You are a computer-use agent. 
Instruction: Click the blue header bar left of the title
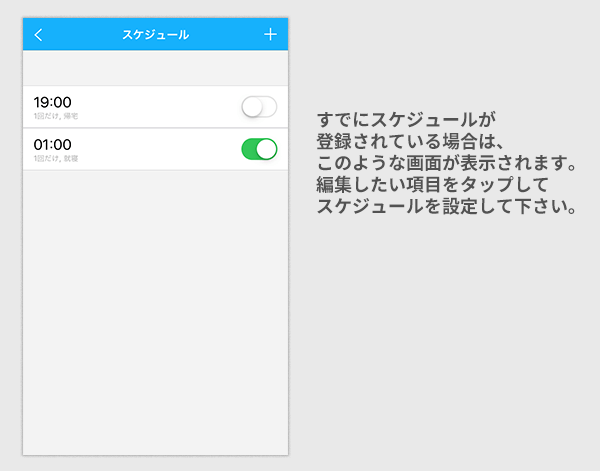click(x=80, y=35)
